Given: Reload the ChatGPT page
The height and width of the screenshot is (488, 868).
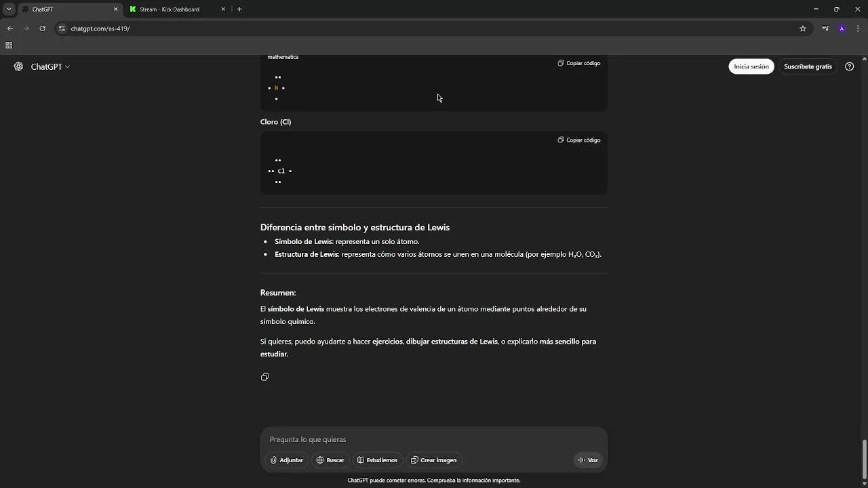Looking at the screenshot, I should point(42,28).
